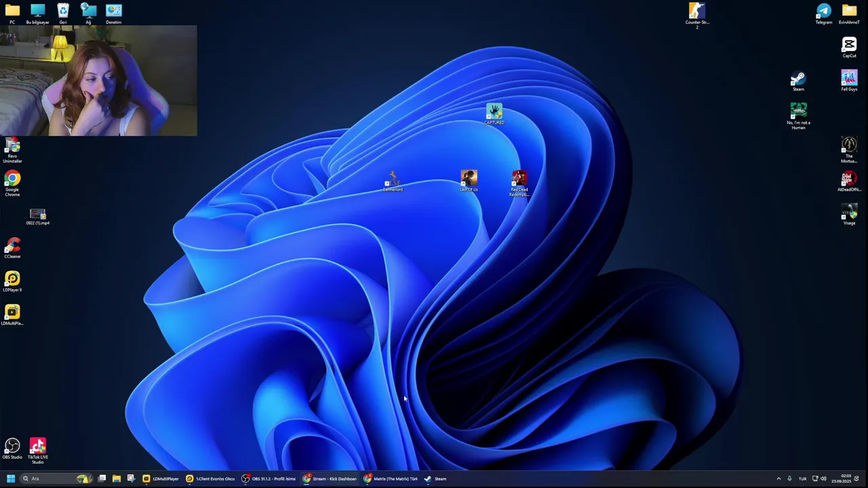Open Task View from the taskbar
Viewport: 868px width, 488px height.
102,479
